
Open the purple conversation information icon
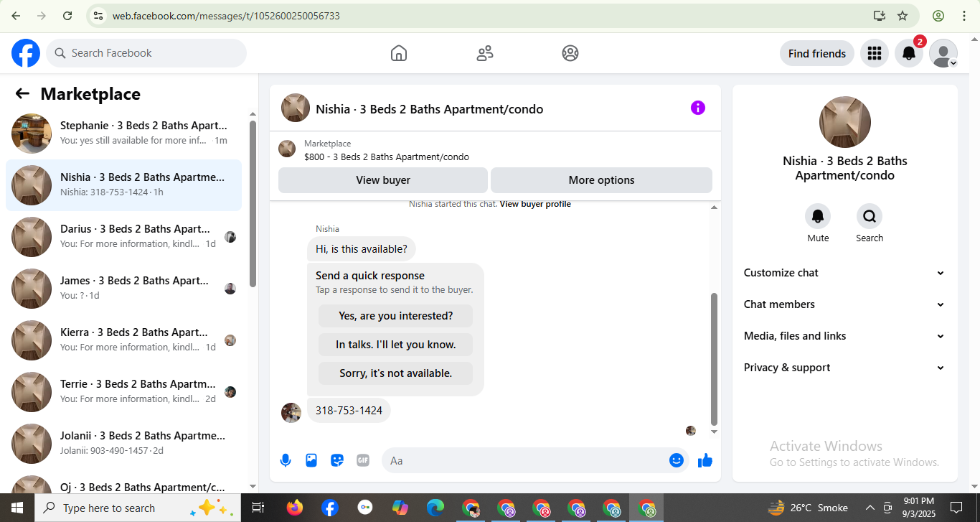point(698,108)
